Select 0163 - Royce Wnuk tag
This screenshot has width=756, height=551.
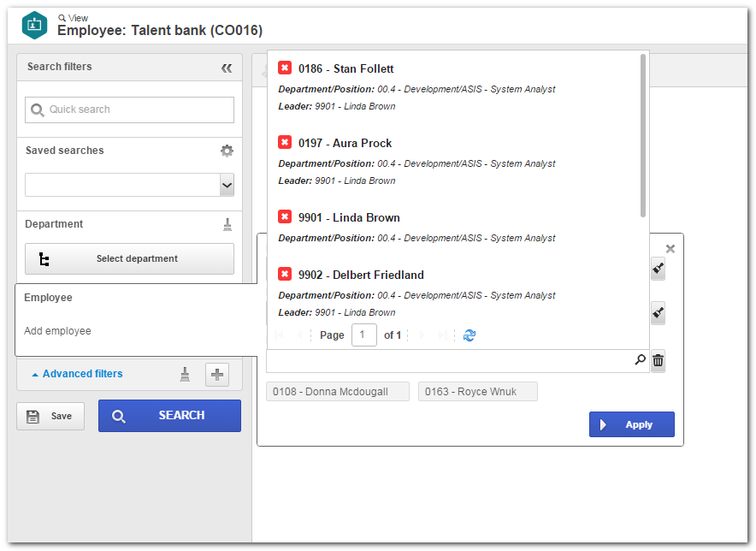pyautogui.click(x=478, y=392)
